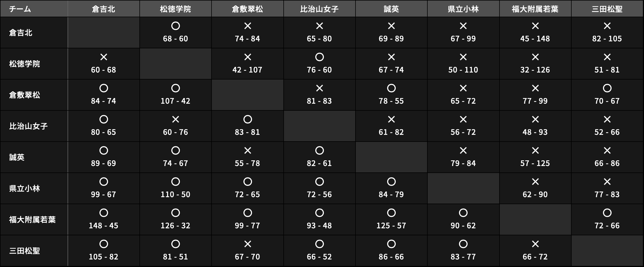Image resolution: width=644 pixels, height=267 pixels.
Task: Click the 82 - 105 score
Action: 607,39
